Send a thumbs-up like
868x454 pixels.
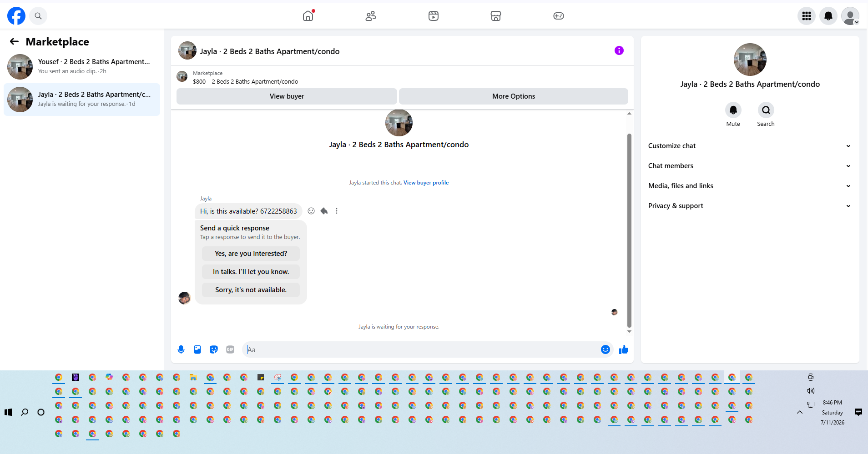click(624, 349)
